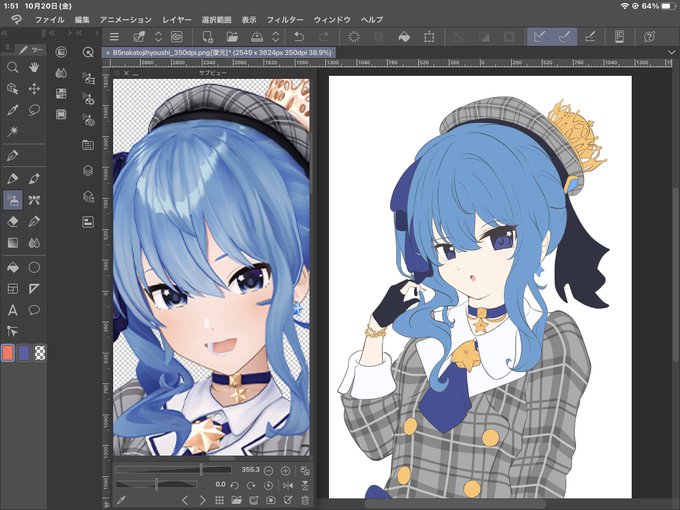Select the Gradient tool
Screen dimensions: 680x510
coord(13,243)
